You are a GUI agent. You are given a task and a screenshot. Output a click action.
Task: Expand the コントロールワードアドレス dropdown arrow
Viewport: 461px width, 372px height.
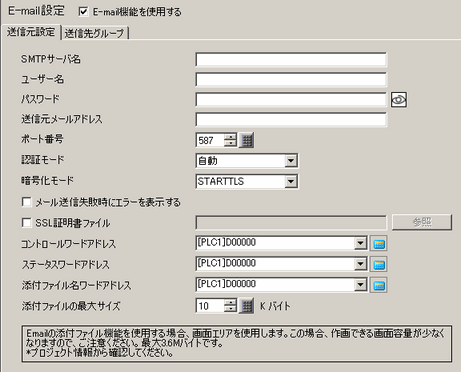click(360, 243)
